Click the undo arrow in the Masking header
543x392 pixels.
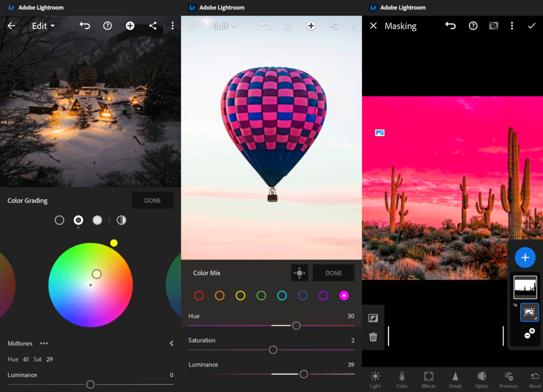(x=450, y=25)
